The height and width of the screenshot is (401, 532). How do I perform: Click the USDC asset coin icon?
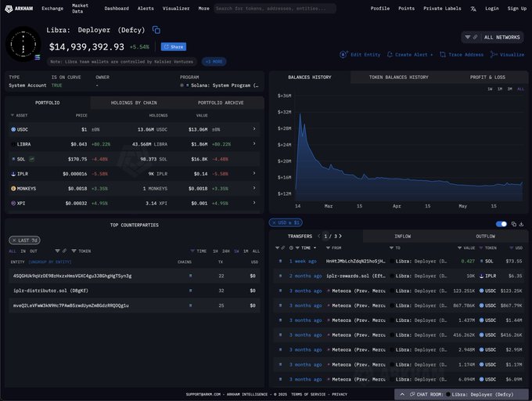tap(13, 129)
